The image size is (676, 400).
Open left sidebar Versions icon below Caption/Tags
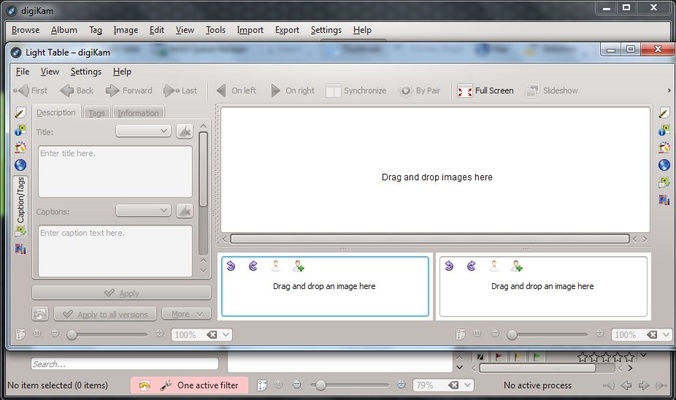tap(20, 231)
